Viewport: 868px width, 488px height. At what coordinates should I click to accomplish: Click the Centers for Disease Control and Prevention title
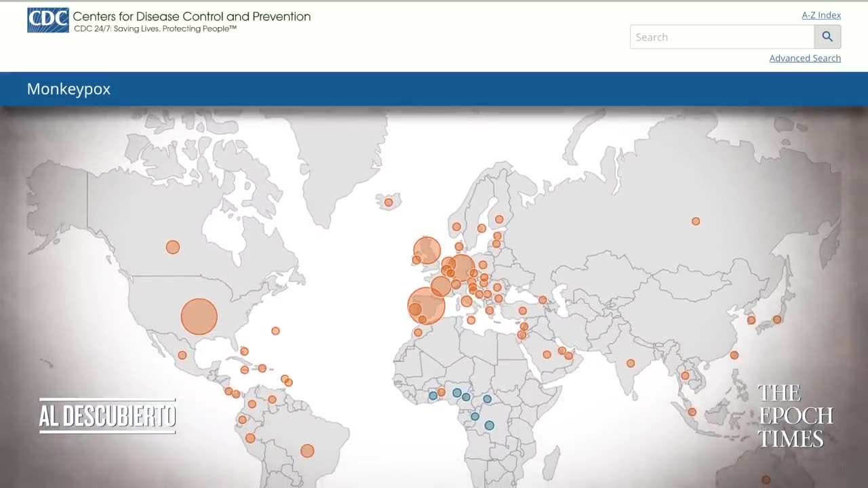pyautogui.click(x=191, y=16)
